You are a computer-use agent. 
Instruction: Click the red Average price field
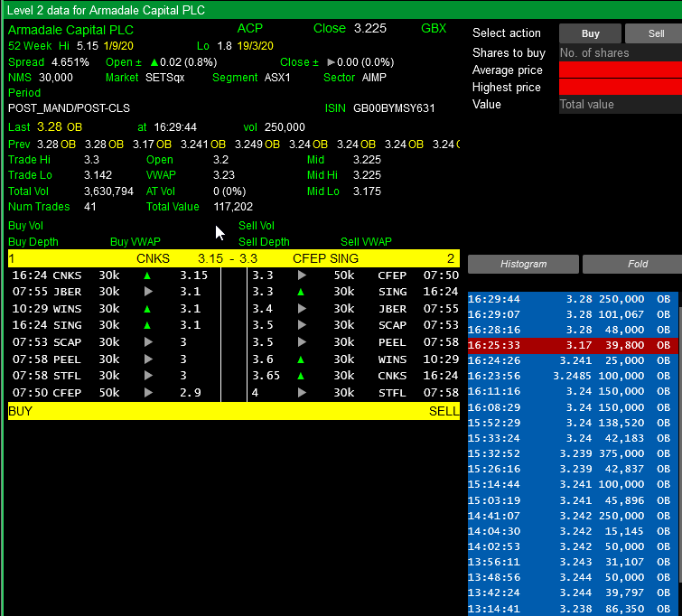click(x=621, y=70)
